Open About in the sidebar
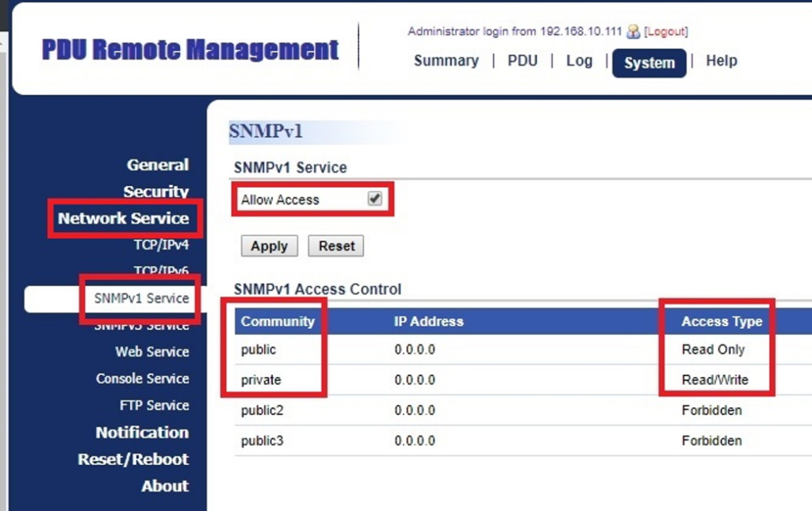 click(165, 486)
